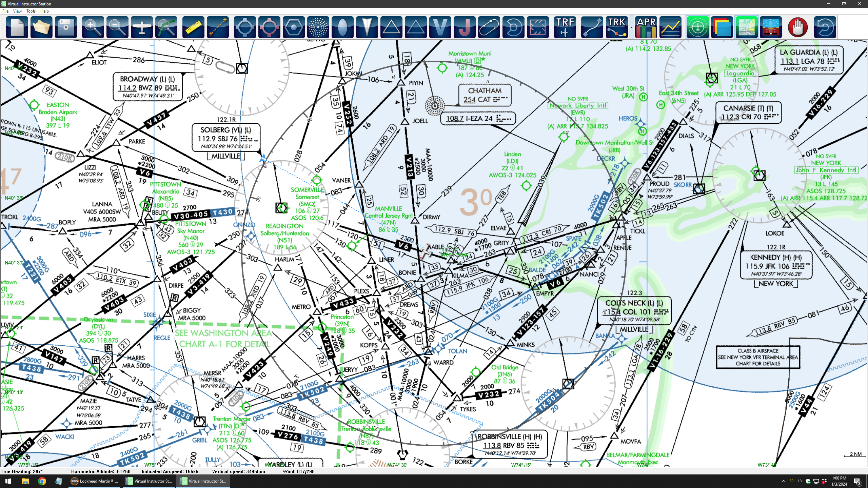Click the COLTS NECK COL 101 navaid box

click(634, 311)
